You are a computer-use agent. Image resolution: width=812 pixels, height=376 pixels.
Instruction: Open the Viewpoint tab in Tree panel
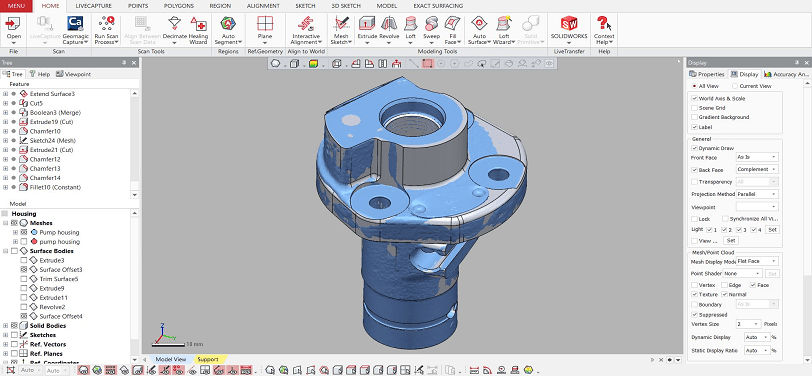pyautogui.click(x=74, y=74)
